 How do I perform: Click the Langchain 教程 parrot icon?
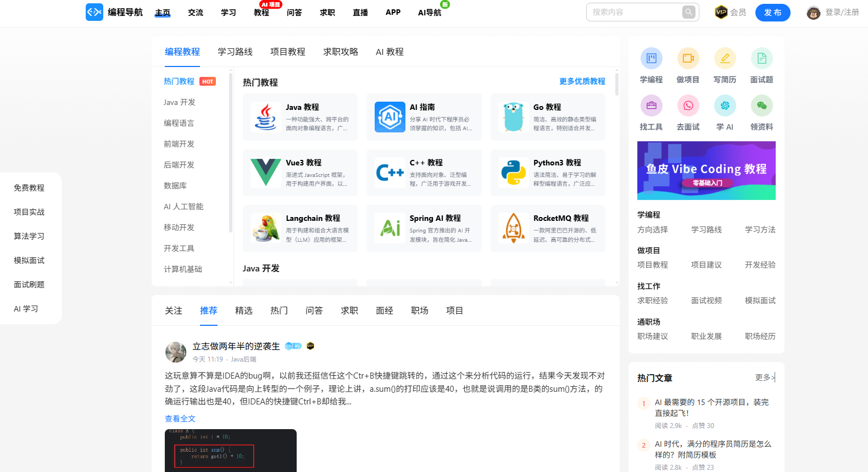(x=266, y=228)
